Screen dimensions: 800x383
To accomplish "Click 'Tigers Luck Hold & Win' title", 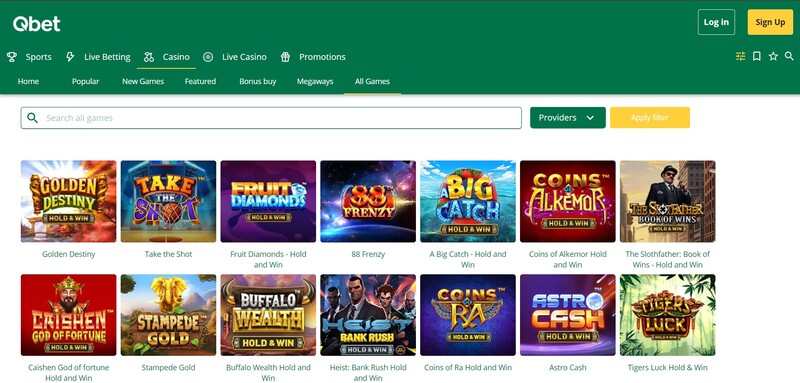I will click(668, 367).
